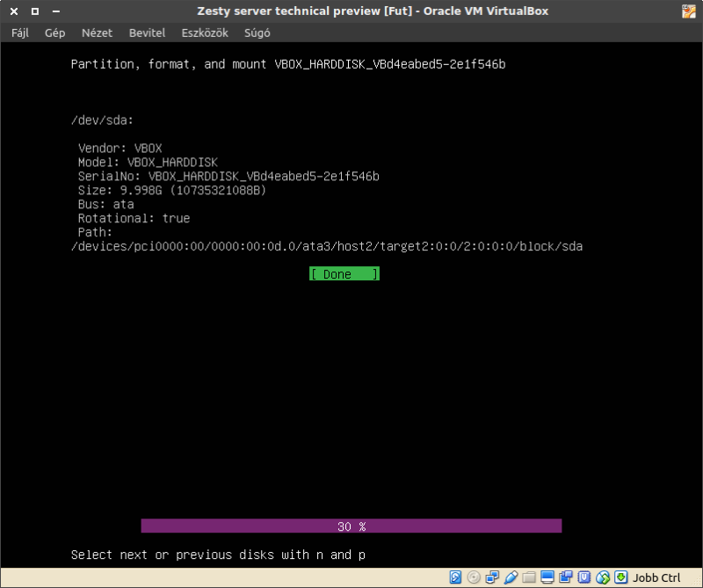Open the Gép menu
703x588 pixels.
(54, 33)
